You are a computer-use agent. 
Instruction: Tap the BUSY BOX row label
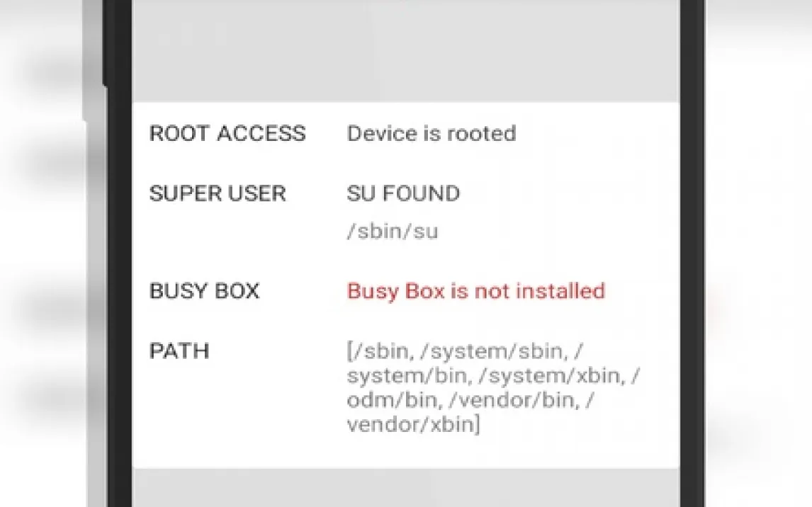pos(204,291)
